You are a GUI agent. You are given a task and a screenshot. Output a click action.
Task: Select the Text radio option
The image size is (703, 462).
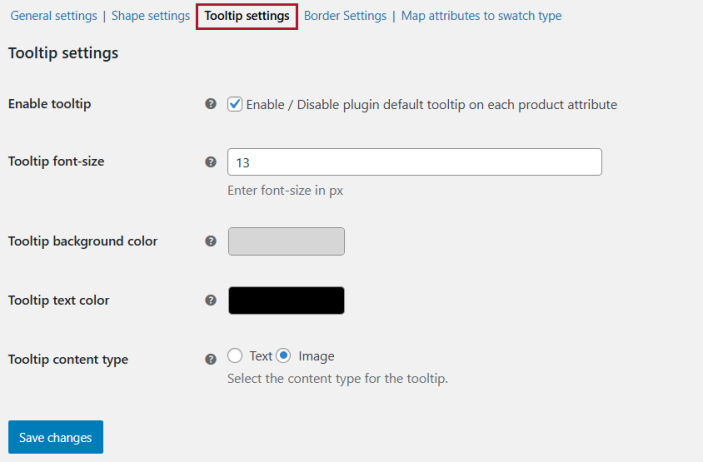click(236, 356)
